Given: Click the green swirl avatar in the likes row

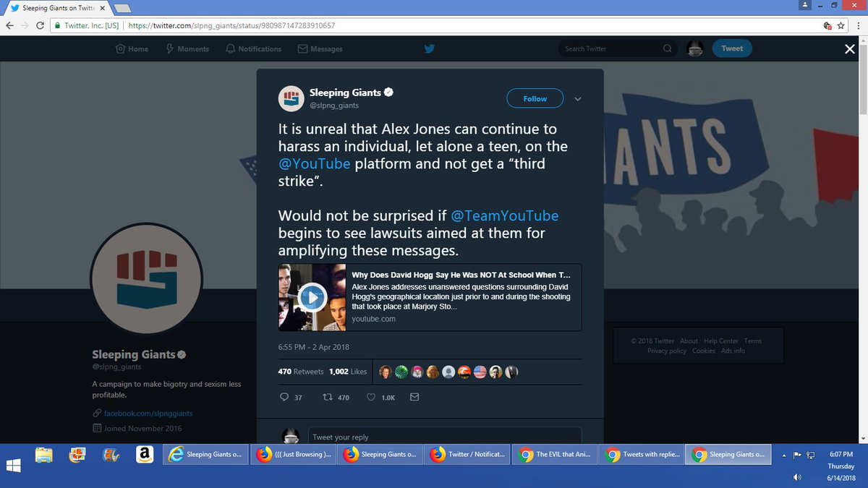Looking at the screenshot, I should point(401,372).
